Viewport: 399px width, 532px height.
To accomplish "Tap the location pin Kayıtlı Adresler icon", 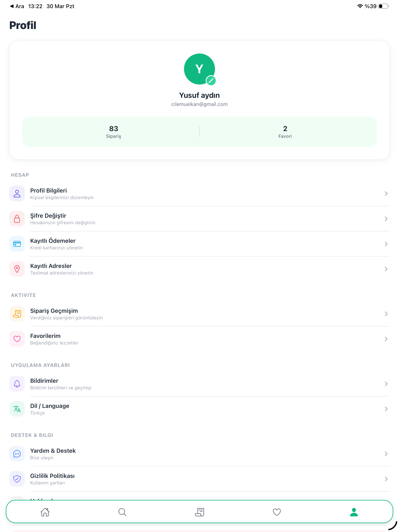I will [17, 269].
